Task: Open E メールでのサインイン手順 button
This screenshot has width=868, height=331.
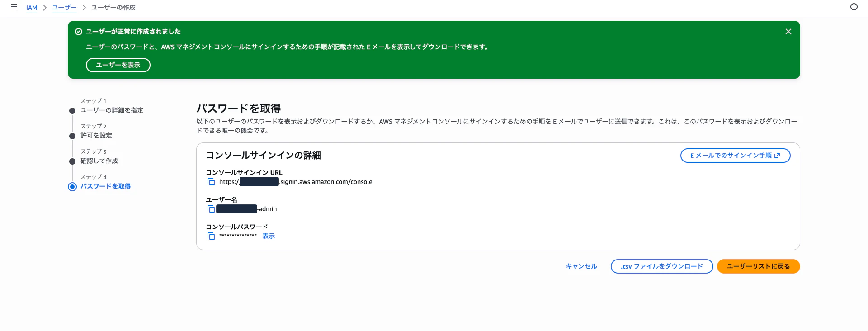Action: point(735,156)
